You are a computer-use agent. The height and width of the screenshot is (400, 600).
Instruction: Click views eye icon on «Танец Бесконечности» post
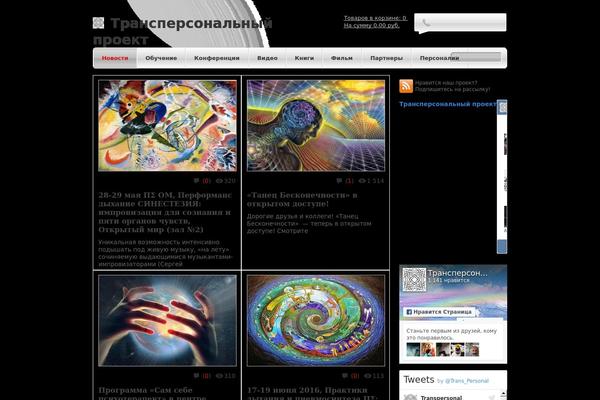(x=362, y=181)
